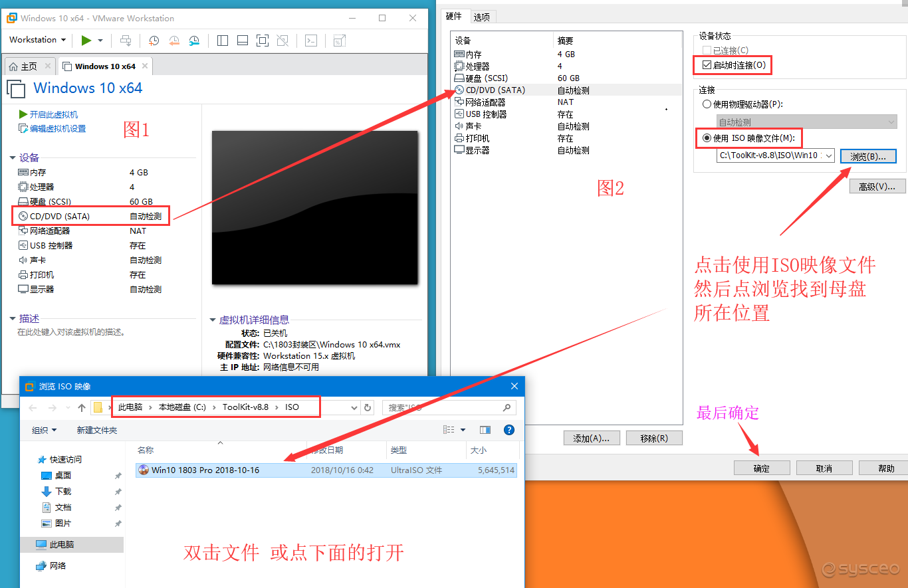Click 取消 in the settings dialog
The image size is (908, 588).
(x=824, y=468)
